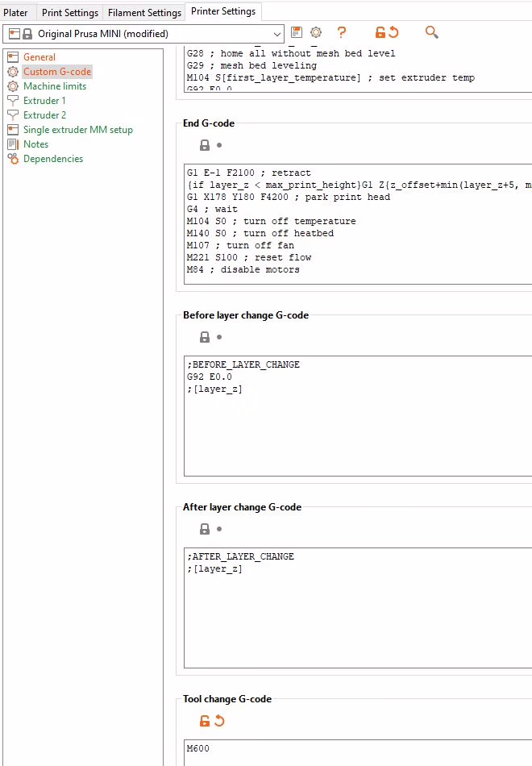This screenshot has width=532, height=766.
Task: Switch to the Print Settings tab
Action: click(69, 12)
